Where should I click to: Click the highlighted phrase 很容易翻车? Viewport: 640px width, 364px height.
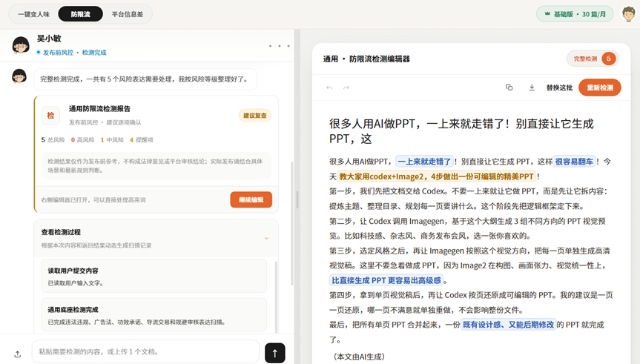(574, 162)
